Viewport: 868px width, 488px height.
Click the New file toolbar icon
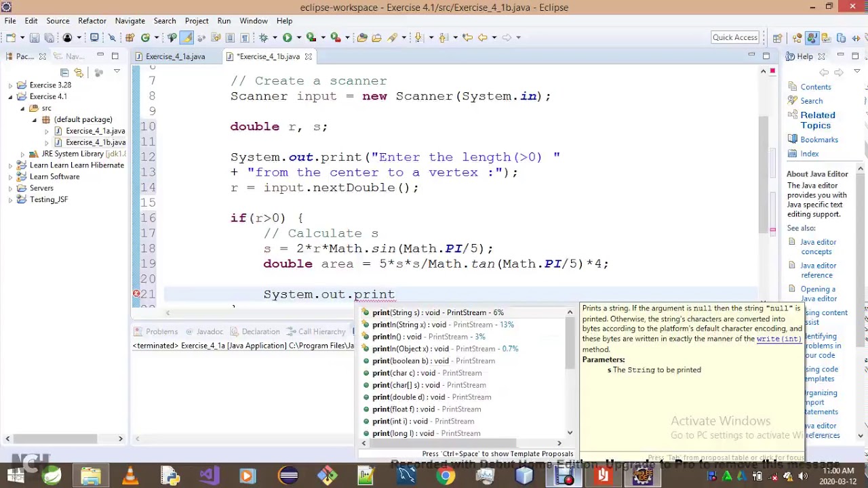pos(12,37)
